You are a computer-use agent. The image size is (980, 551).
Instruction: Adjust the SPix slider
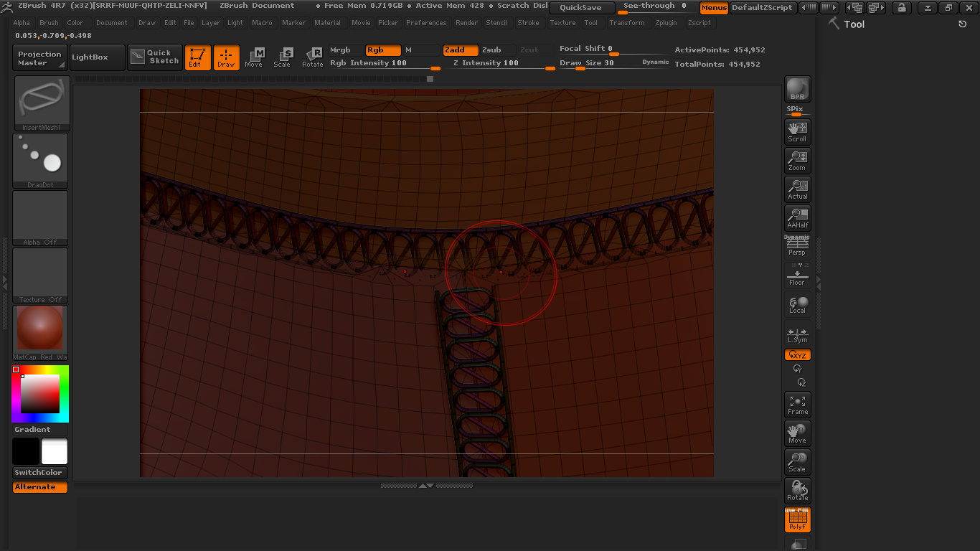tap(797, 111)
